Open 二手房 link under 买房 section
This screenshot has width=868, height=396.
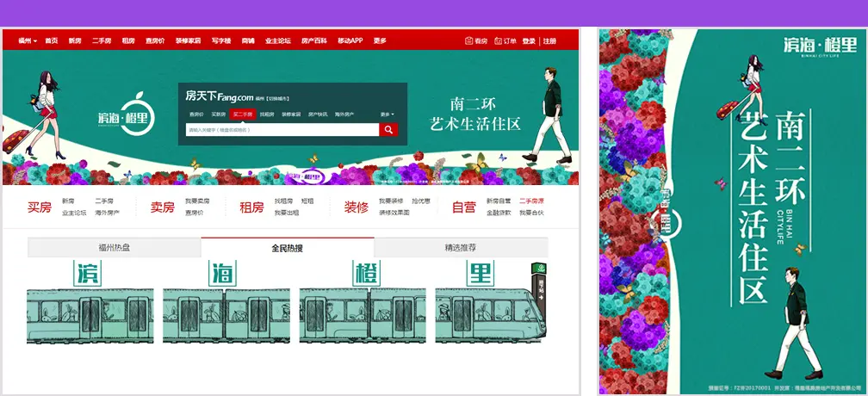coord(103,201)
